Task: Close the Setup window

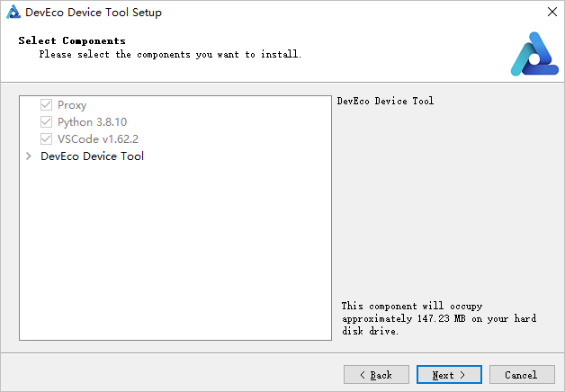Action: (551, 13)
